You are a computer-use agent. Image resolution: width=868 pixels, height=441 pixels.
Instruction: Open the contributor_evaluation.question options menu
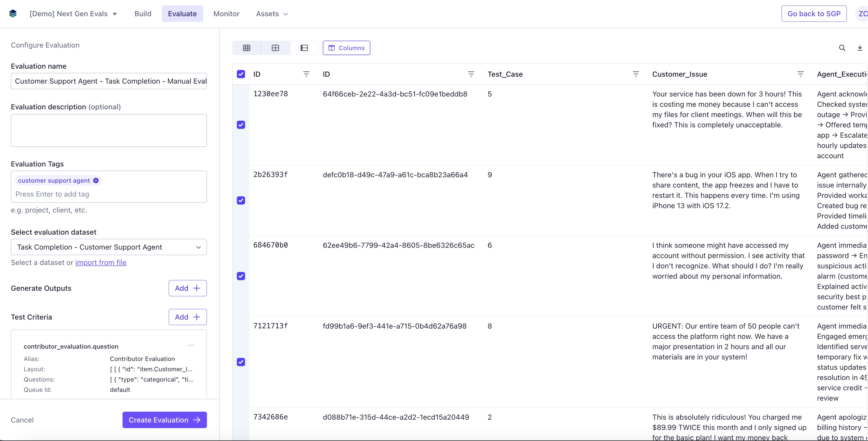(191, 345)
